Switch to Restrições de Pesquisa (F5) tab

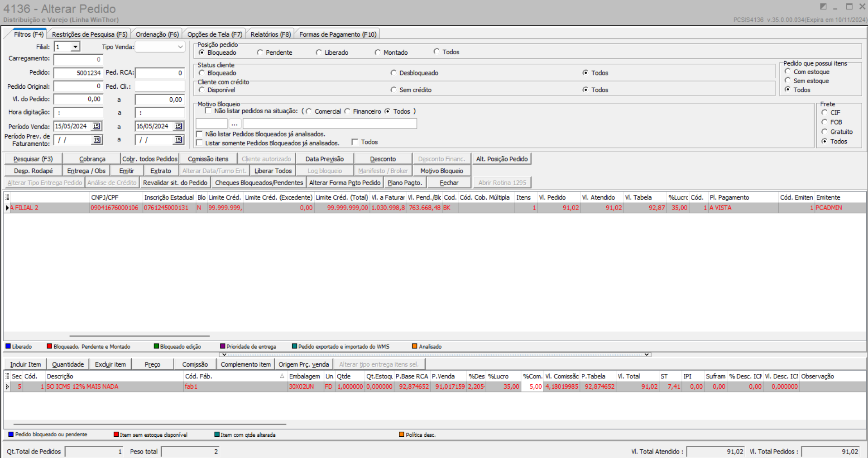(x=90, y=34)
